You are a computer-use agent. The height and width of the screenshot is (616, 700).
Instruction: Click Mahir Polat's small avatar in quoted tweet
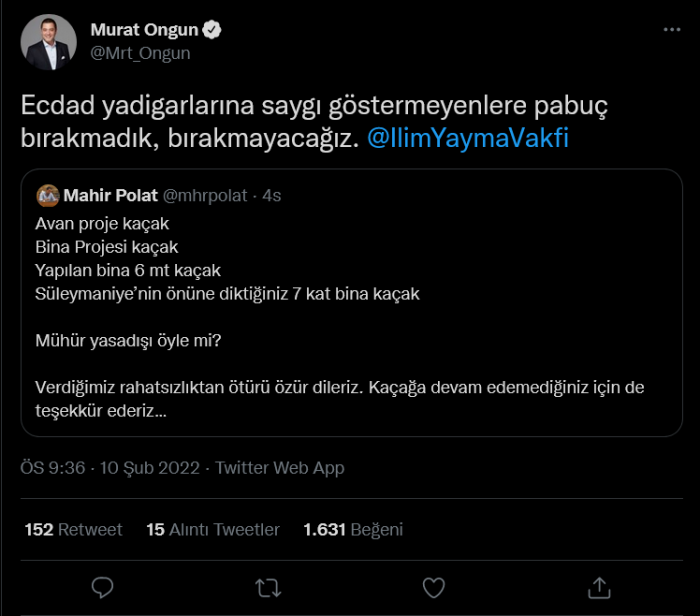[x=47, y=195]
